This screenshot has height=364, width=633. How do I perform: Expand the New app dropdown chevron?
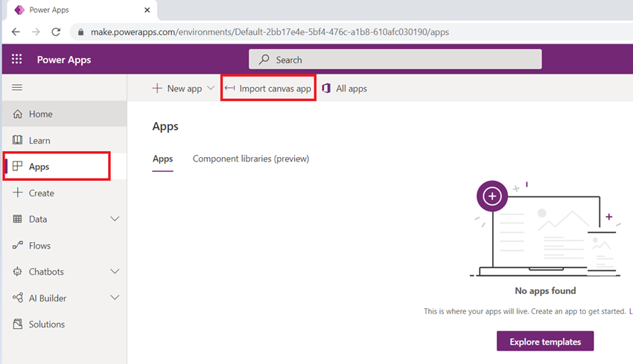[210, 88]
